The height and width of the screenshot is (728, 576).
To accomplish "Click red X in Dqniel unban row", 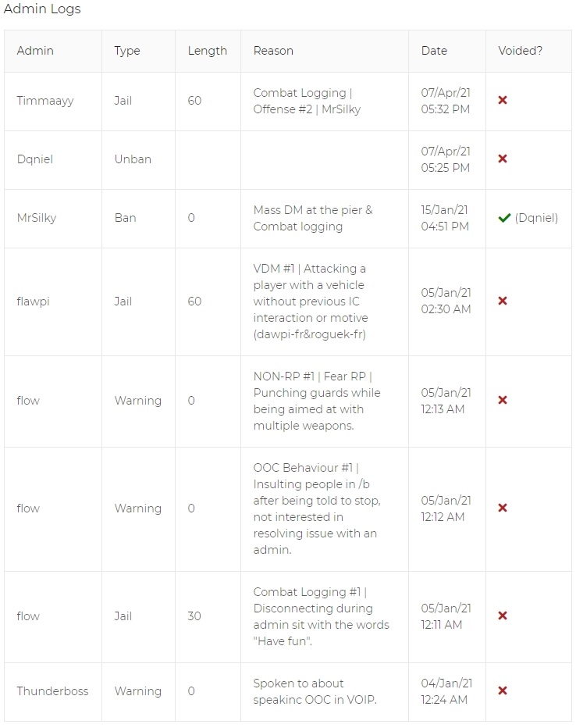I will point(503,159).
